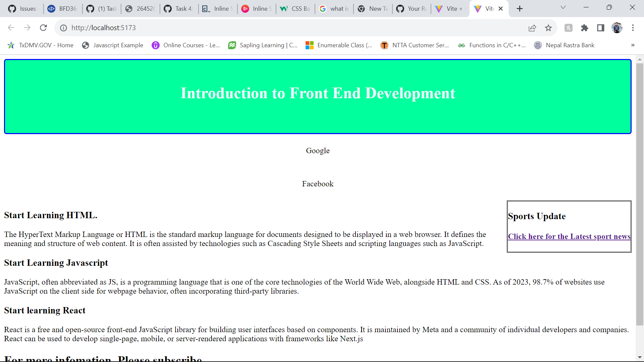Viewport: 644px width, 362px height.
Task: View site information for localhost:5173
Action: [x=63, y=28]
